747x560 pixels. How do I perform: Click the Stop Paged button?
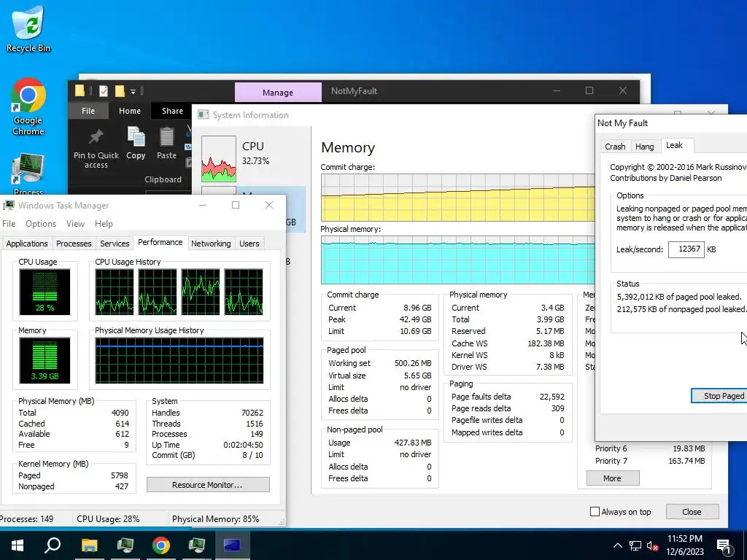719,396
